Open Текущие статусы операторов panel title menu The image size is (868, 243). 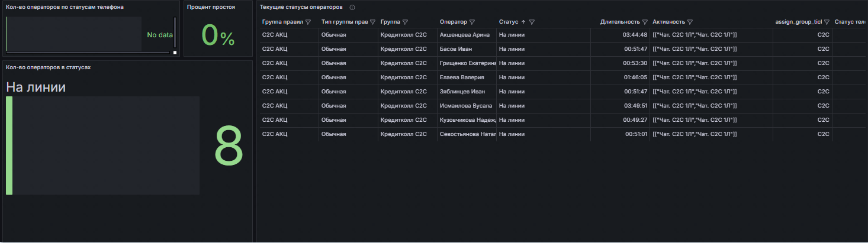click(301, 7)
